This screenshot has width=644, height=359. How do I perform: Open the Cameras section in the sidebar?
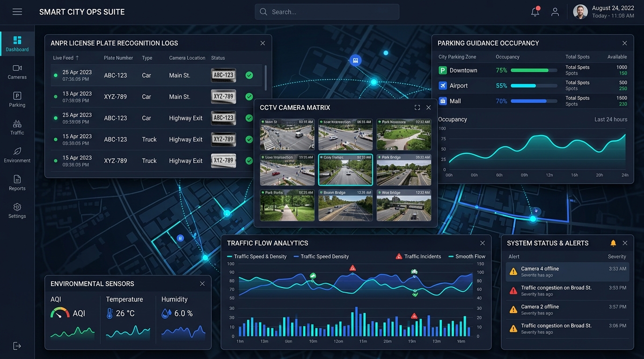pyautogui.click(x=17, y=72)
